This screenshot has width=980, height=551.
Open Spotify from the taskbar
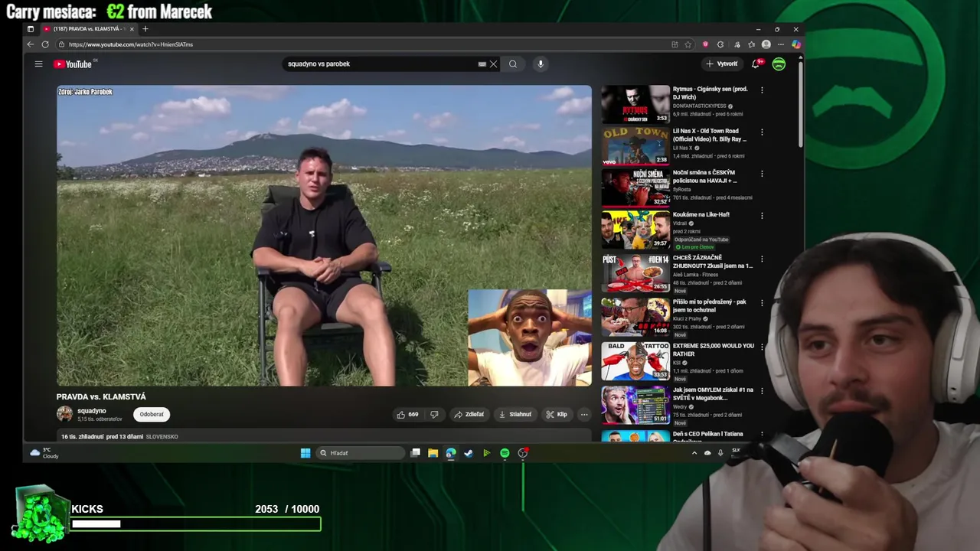coord(505,453)
